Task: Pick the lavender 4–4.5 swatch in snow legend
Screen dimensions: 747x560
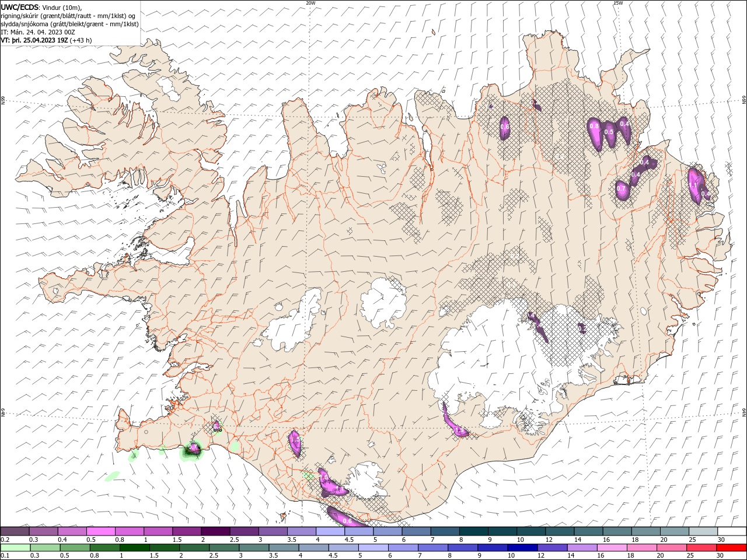Action: [330, 531]
